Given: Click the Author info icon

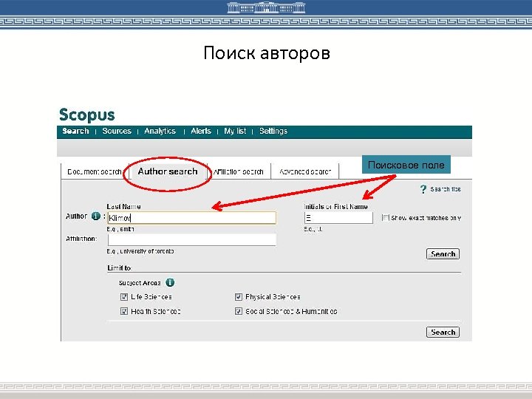Looking at the screenshot, I should tap(96, 216).
